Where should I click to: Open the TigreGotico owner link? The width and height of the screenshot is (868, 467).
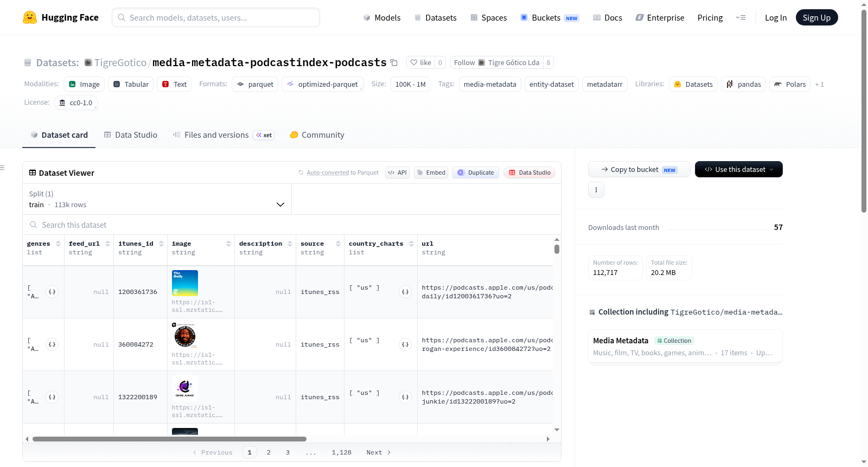click(x=120, y=62)
